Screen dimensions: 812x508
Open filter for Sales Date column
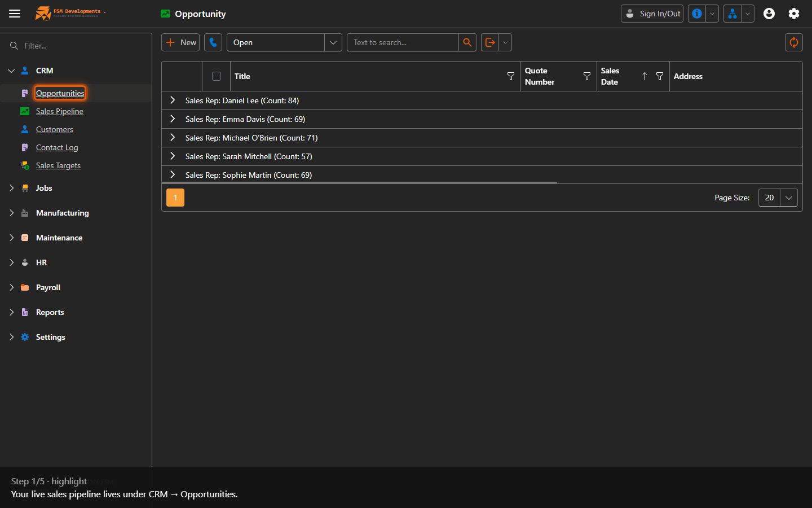(660, 76)
